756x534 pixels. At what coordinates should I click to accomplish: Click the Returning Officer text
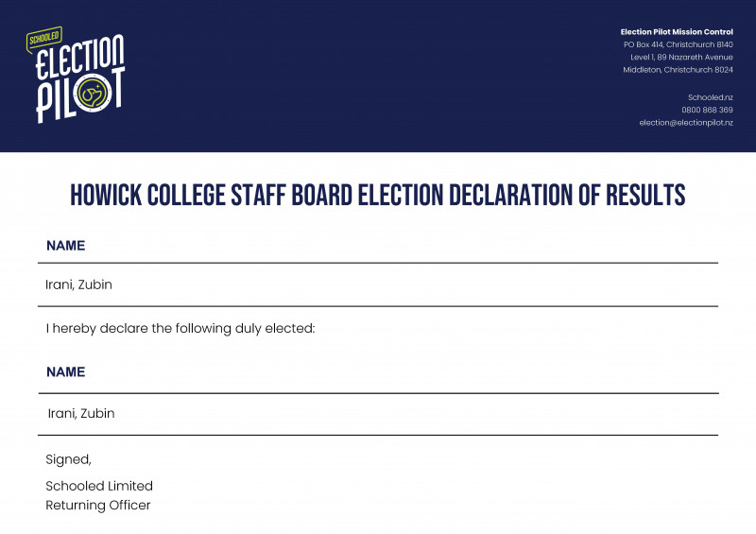98,505
